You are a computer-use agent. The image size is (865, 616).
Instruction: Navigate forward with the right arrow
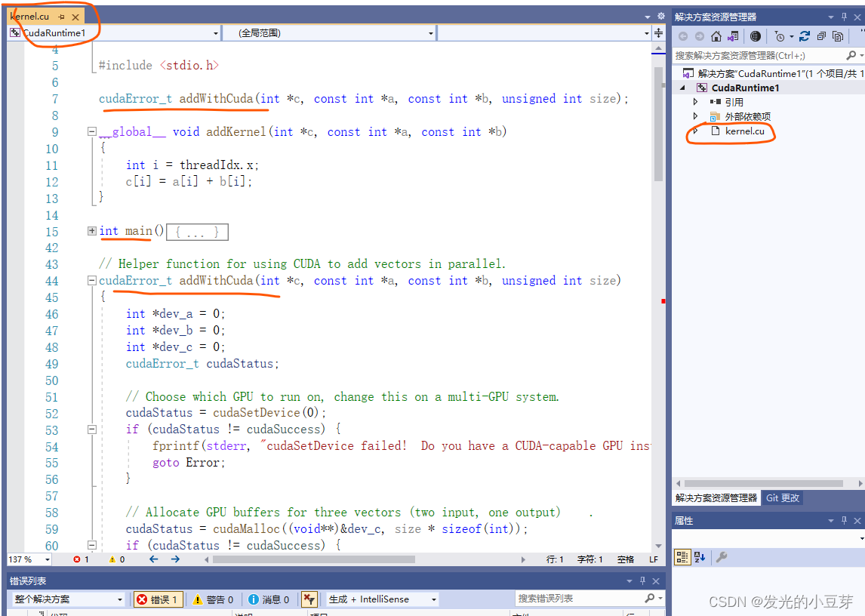[175, 559]
